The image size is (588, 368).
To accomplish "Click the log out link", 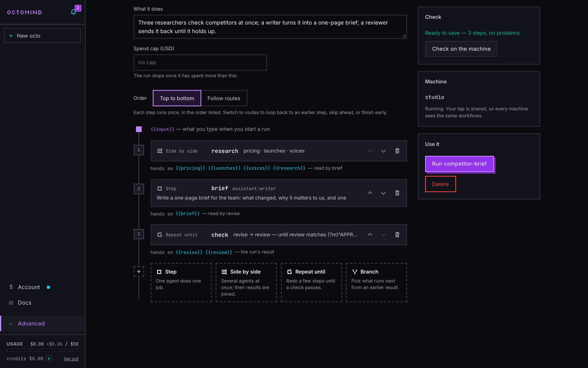I will (71, 359).
